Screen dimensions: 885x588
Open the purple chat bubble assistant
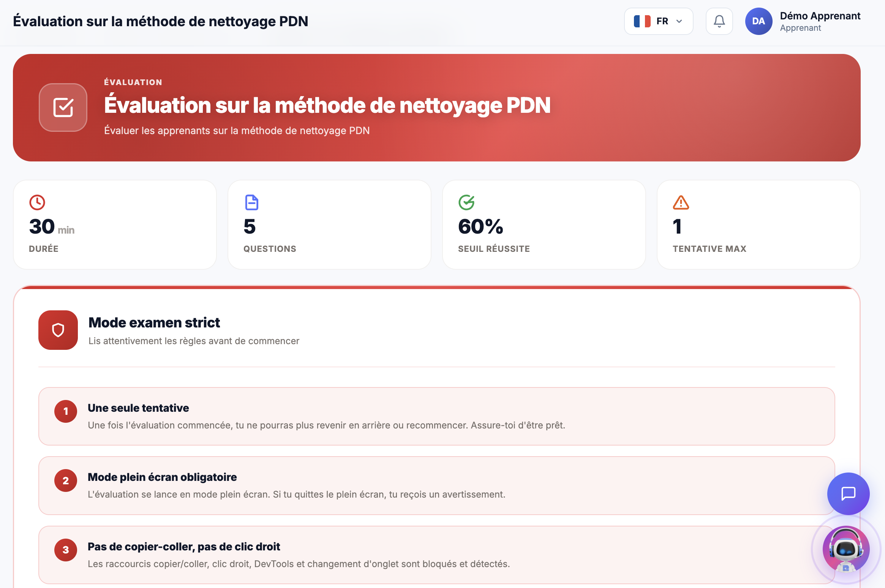point(848,493)
